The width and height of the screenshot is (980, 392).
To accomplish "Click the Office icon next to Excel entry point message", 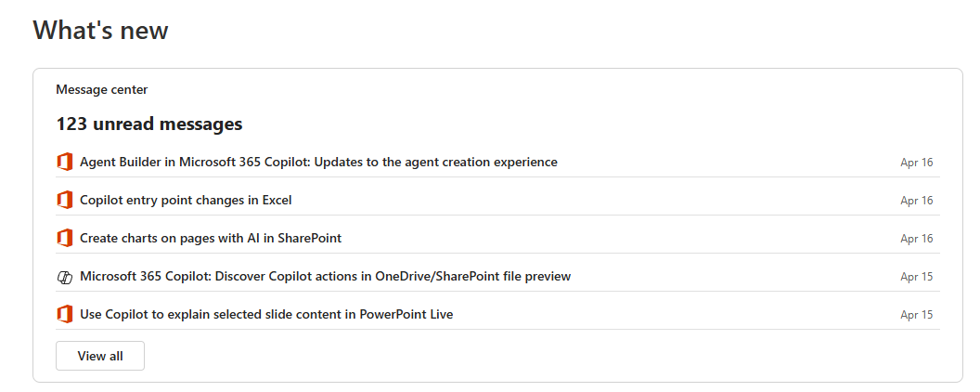I will [x=64, y=201].
